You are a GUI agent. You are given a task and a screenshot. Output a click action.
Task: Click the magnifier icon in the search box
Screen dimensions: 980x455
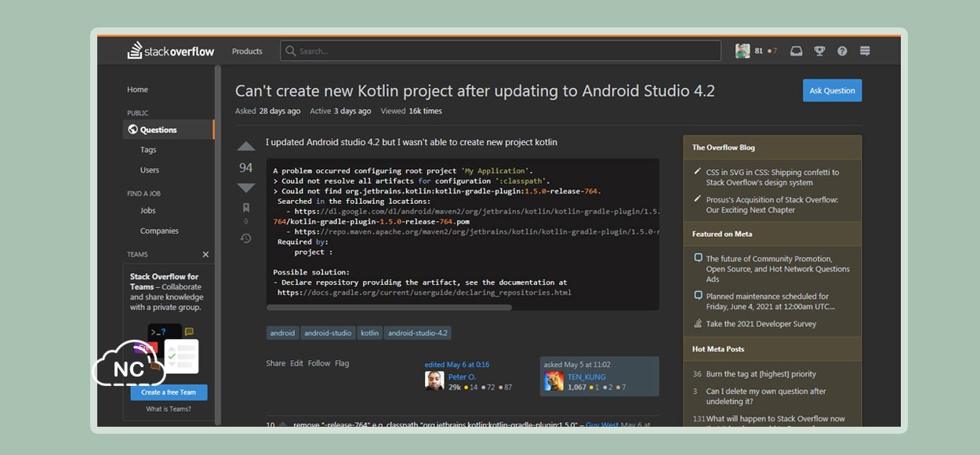pos(291,51)
